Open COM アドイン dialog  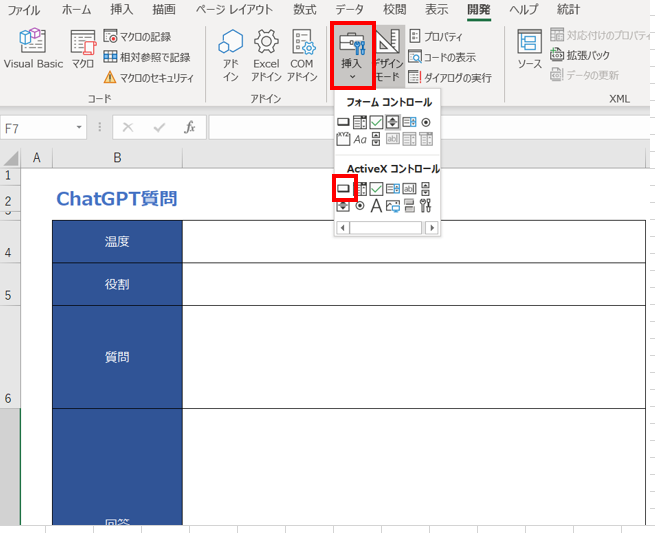302,55
